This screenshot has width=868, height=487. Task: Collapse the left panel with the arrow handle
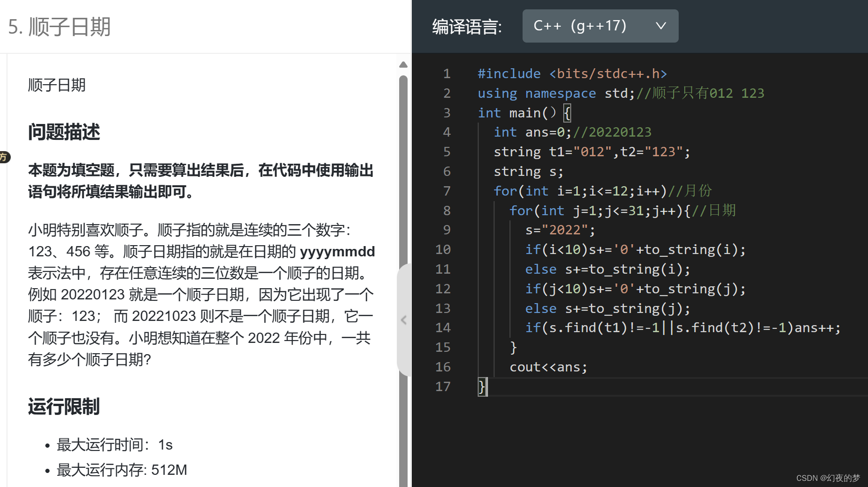point(404,320)
